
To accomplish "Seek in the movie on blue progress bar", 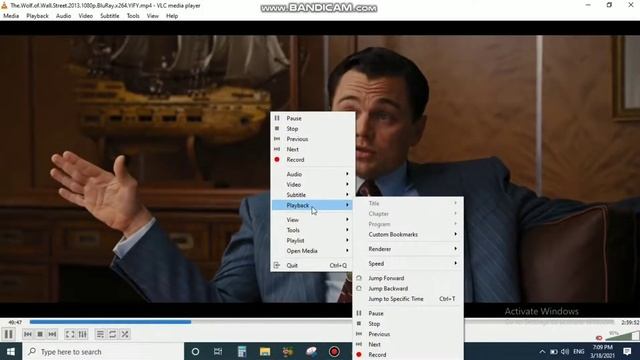I will (322, 322).
